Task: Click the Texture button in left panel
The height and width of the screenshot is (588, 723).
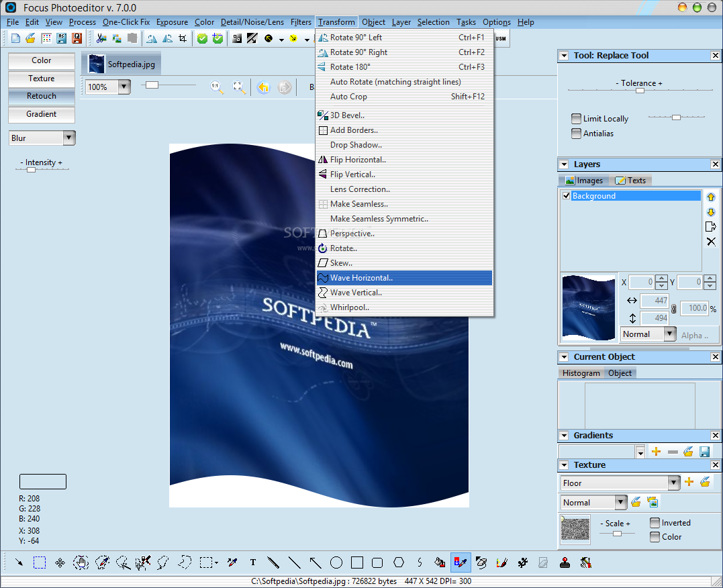Action: tap(42, 79)
